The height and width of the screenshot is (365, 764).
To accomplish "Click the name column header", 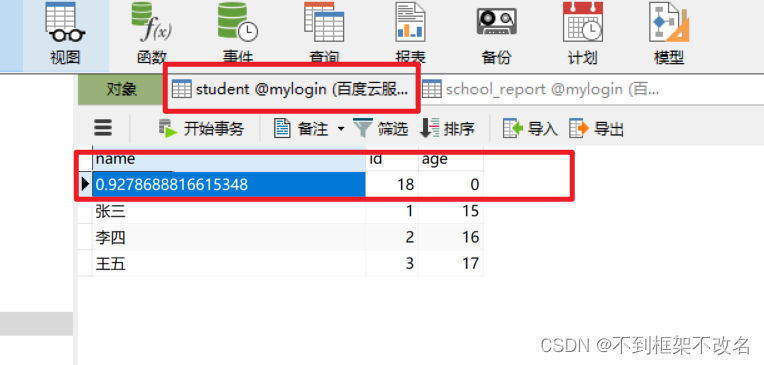I will point(229,159).
